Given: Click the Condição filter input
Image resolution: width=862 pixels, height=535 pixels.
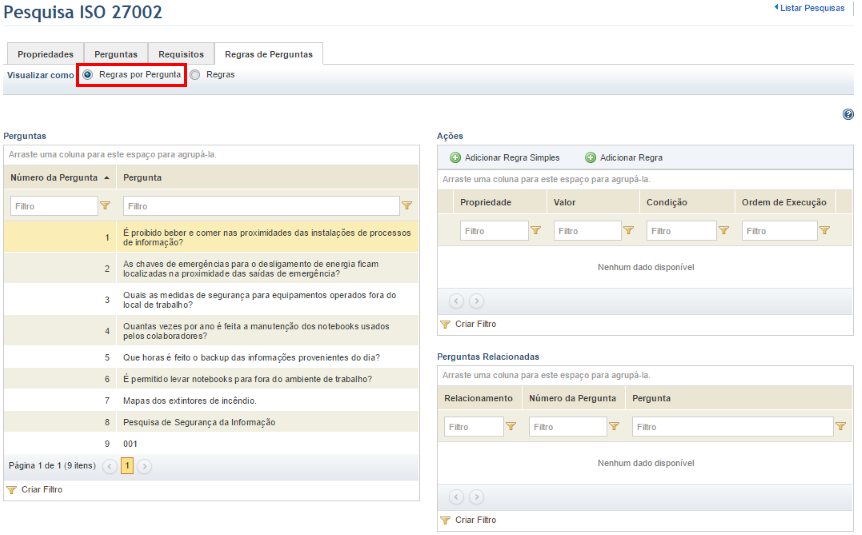Looking at the screenshot, I should pos(682,231).
